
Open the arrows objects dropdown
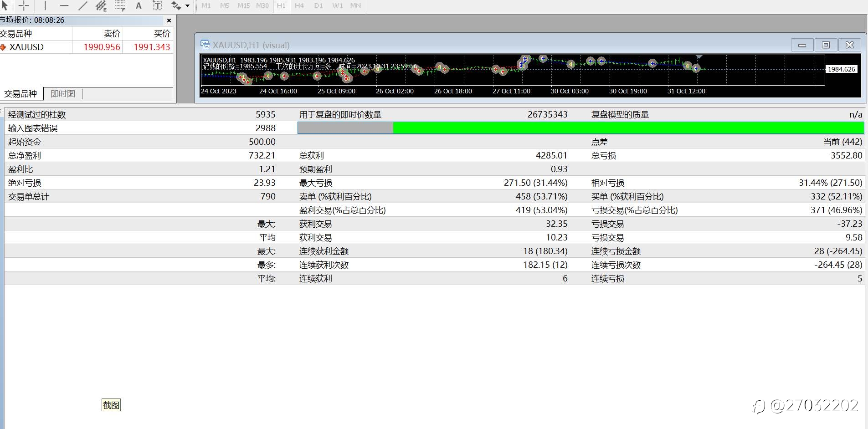[x=187, y=6]
